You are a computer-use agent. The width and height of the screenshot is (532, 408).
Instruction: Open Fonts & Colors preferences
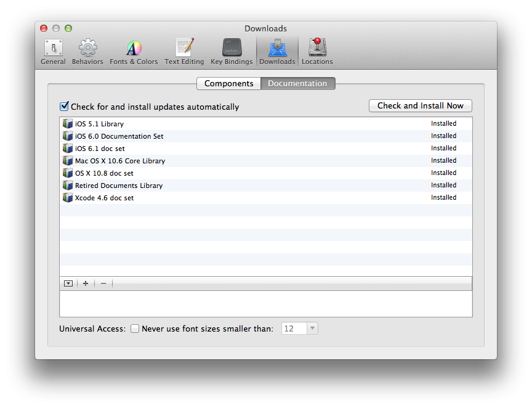pyautogui.click(x=134, y=52)
